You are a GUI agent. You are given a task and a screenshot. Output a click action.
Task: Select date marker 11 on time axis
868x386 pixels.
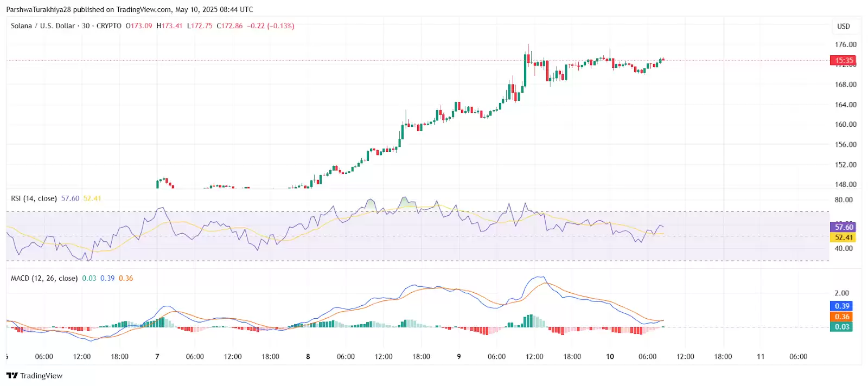(761, 357)
